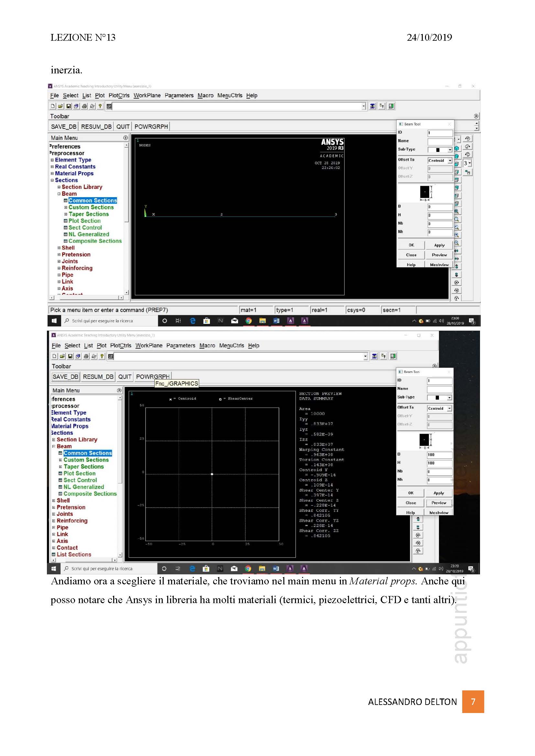
Task: Select Composite Sections in section preview window Main Menu
Action: tap(90, 494)
